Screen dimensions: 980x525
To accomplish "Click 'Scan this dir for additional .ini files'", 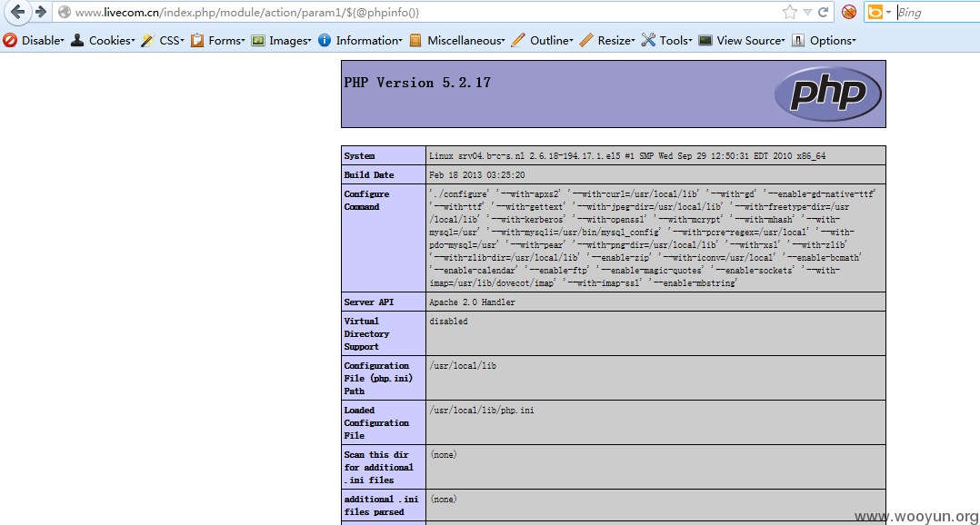I will 379,467.
